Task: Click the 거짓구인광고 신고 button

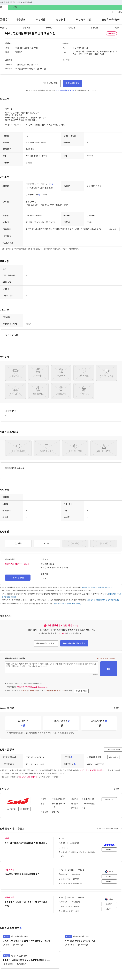Action: pos(113,749)
